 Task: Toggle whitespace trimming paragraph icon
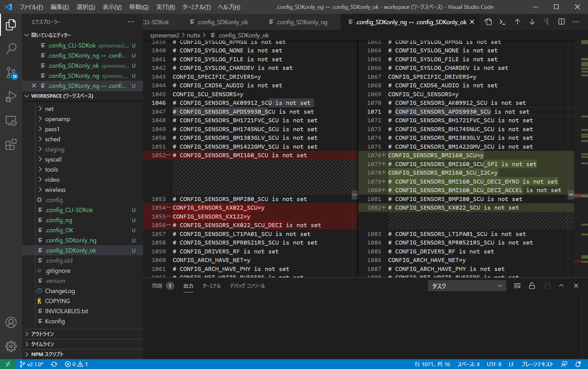tap(546, 22)
